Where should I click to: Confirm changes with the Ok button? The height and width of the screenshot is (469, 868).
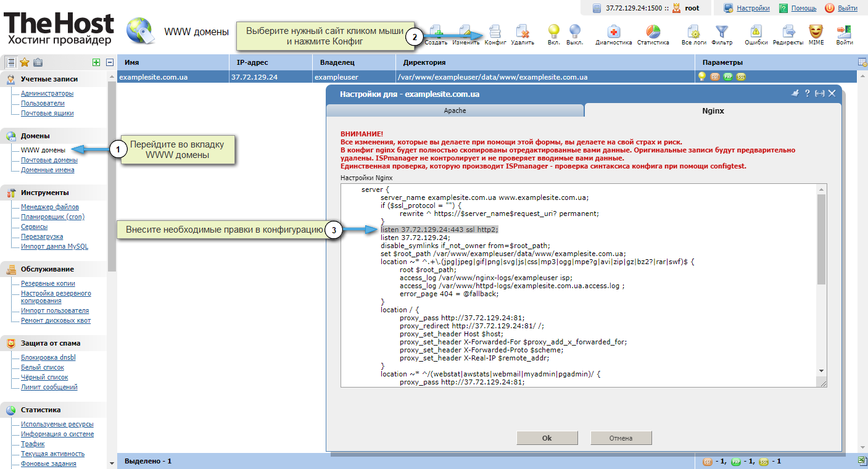(547, 438)
